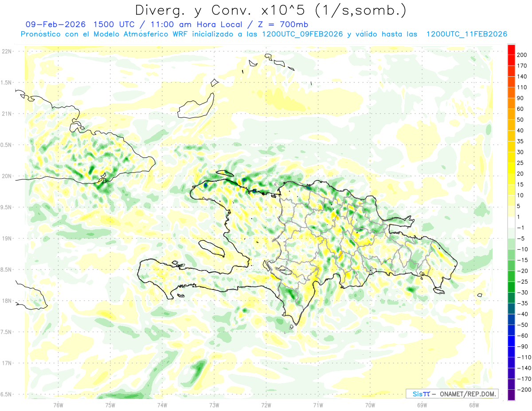Image resolution: width=532 pixels, height=411 pixels.
Task: Click the "75W" longitude label
Action: tap(110, 405)
